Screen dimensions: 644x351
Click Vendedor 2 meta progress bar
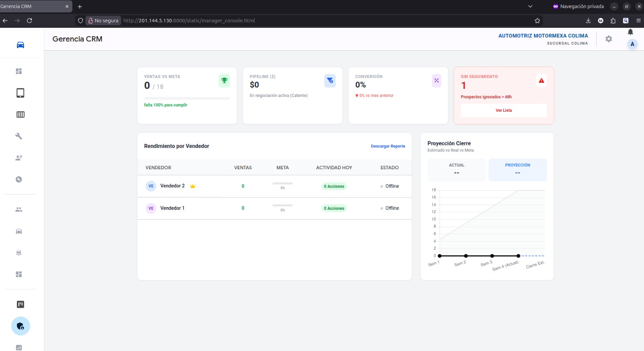(283, 183)
